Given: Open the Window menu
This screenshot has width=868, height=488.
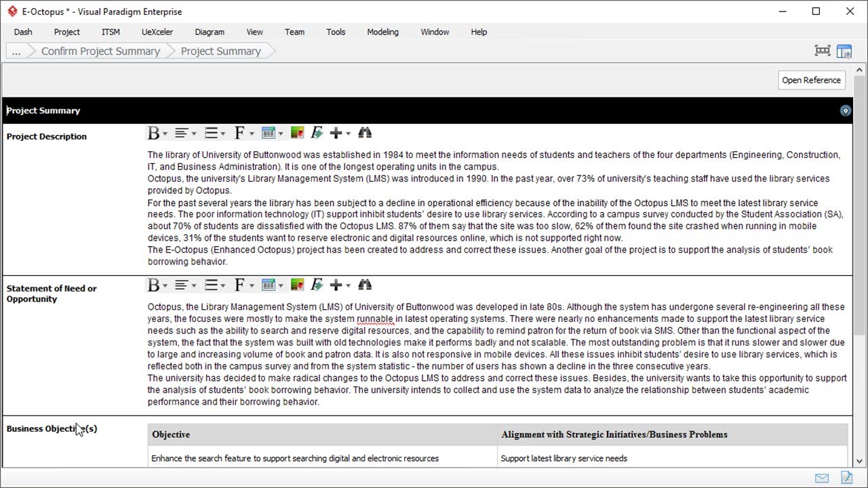Looking at the screenshot, I should coord(435,32).
